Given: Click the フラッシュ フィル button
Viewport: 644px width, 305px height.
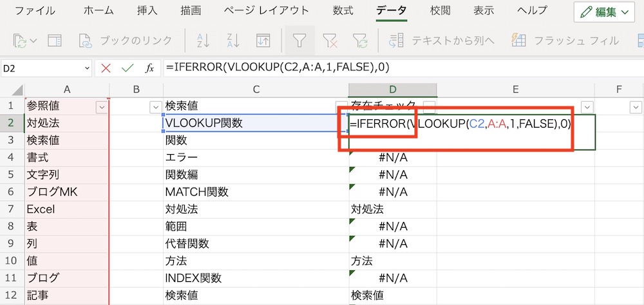Looking at the screenshot, I should pyautogui.click(x=565, y=40).
